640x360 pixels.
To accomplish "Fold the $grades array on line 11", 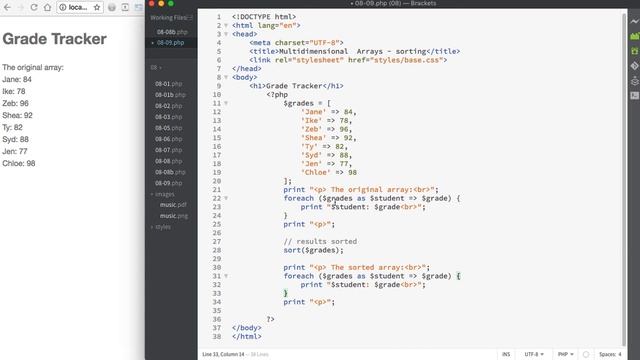I will click(x=226, y=103).
